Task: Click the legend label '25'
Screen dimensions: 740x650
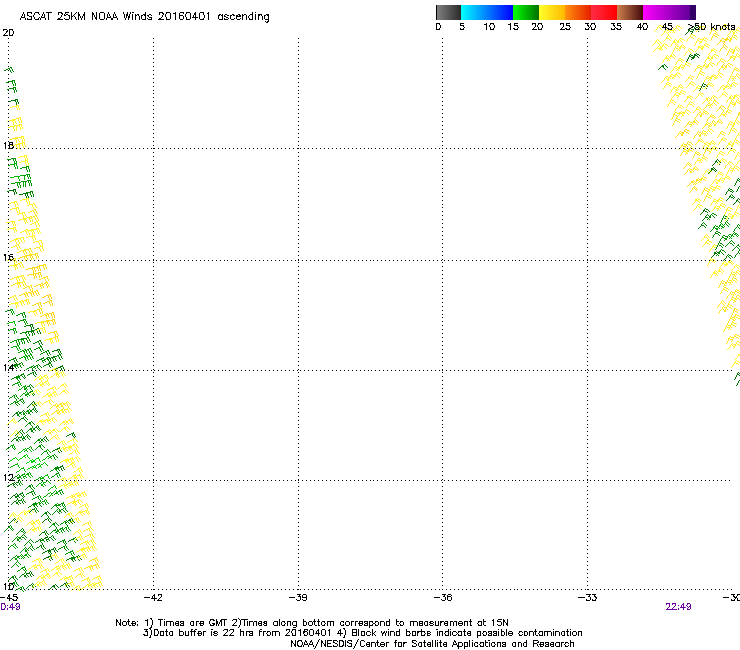Action: coord(565,27)
